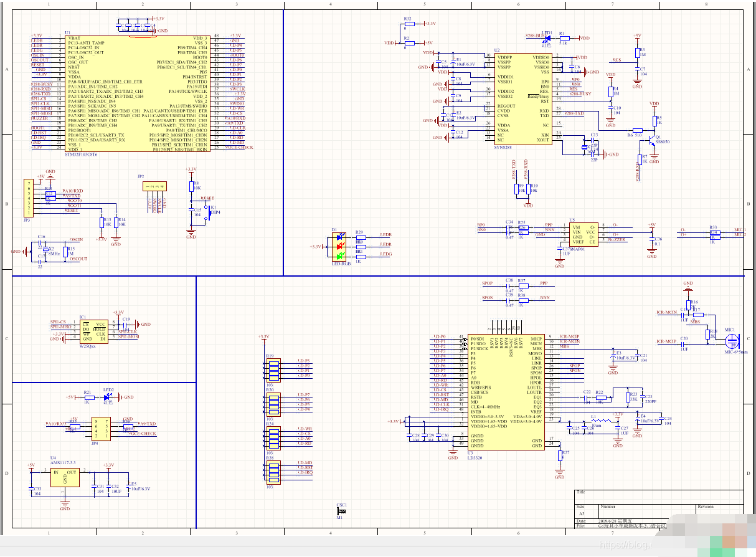756x557 pixels.
Task: Select the R20 resistor array
Action: (274, 404)
